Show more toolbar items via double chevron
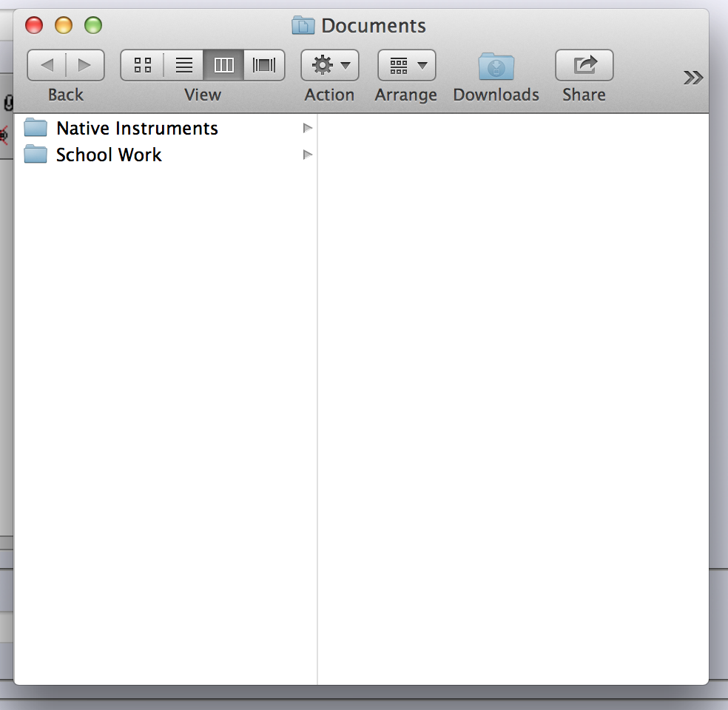Viewport: 728px width, 710px height. tap(693, 78)
